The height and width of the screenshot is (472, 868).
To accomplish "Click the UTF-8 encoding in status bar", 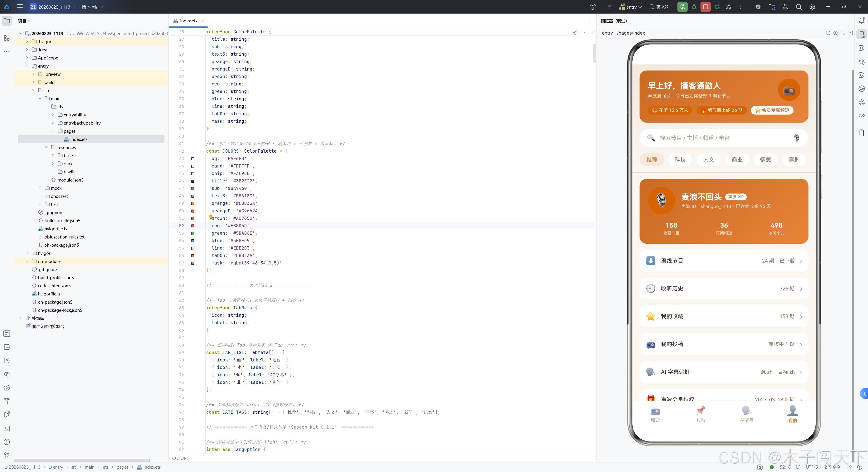I will pos(812,467).
